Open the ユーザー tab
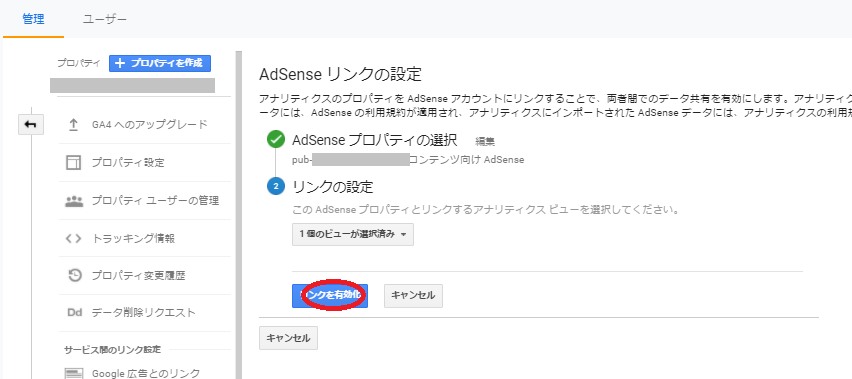Screen dimensions: 852x379 tap(105, 20)
